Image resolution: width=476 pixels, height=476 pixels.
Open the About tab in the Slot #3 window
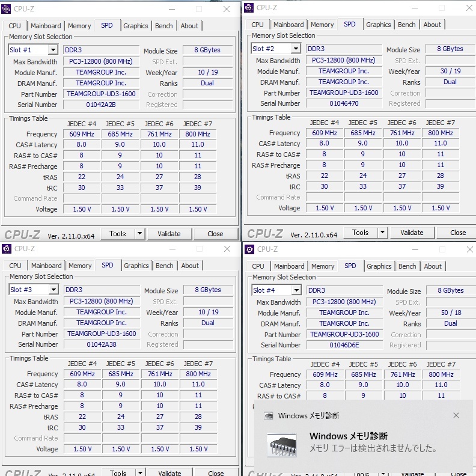tap(190, 266)
